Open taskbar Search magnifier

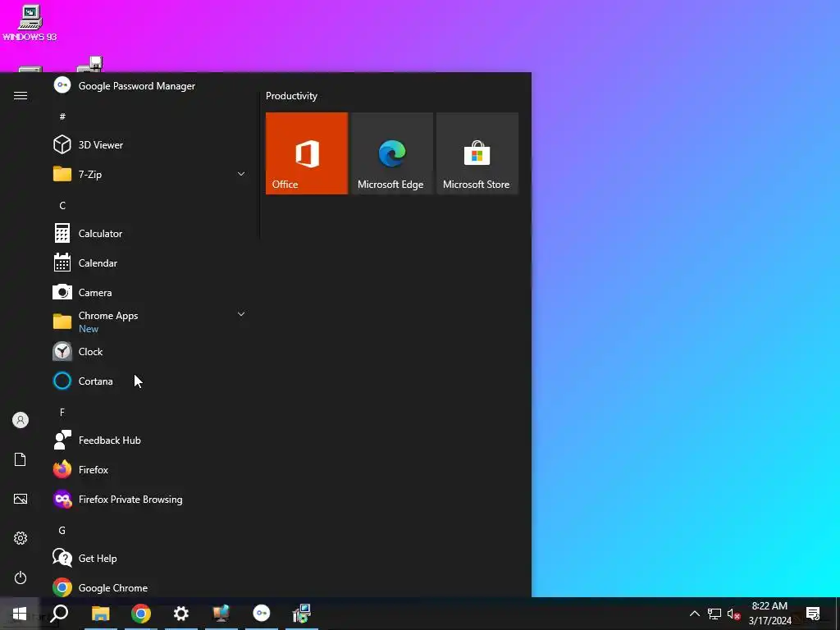pyautogui.click(x=59, y=614)
